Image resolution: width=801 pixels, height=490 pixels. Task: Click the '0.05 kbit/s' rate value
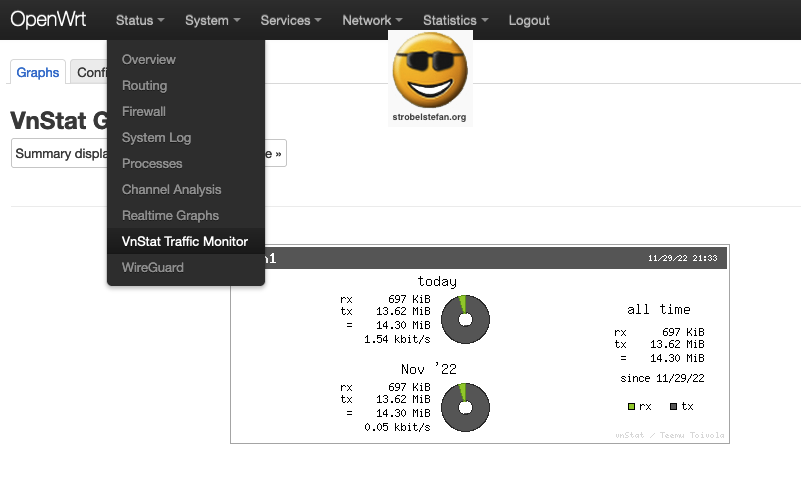click(397, 427)
